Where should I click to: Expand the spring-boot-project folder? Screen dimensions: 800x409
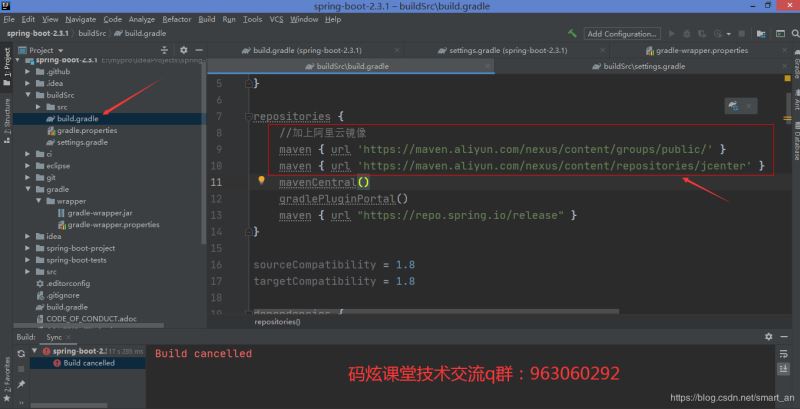(x=28, y=248)
